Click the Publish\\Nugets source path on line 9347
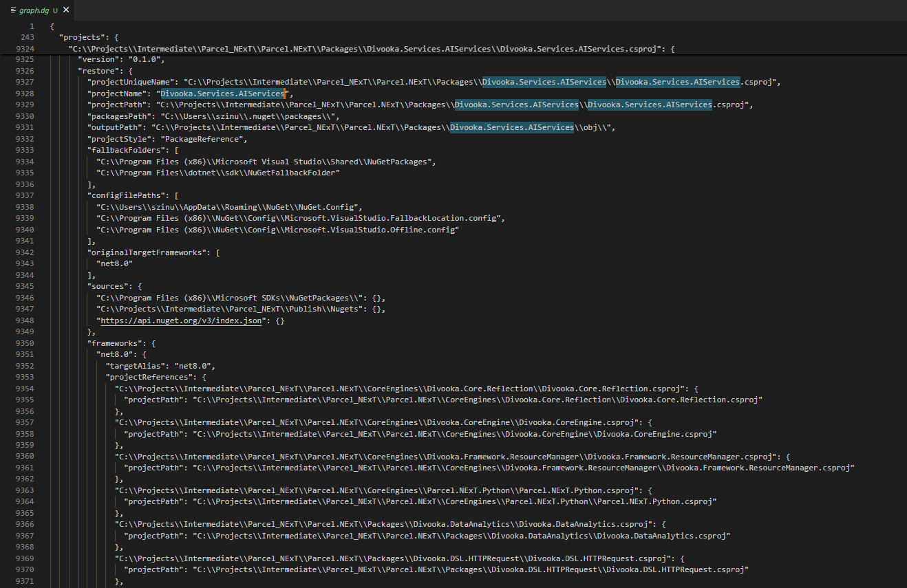 [x=232, y=309]
